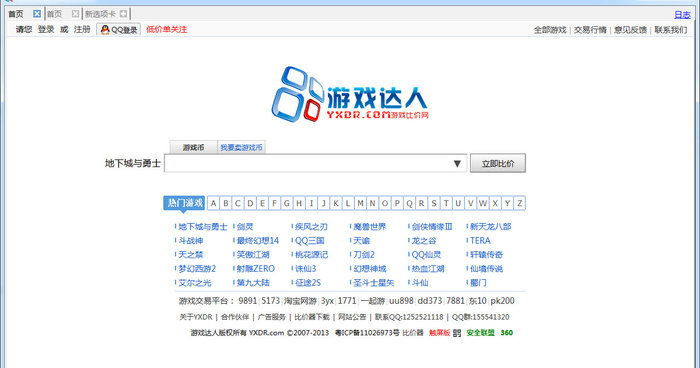Choose game 诛仙3
This screenshot has width=700, height=368.
tap(305, 269)
